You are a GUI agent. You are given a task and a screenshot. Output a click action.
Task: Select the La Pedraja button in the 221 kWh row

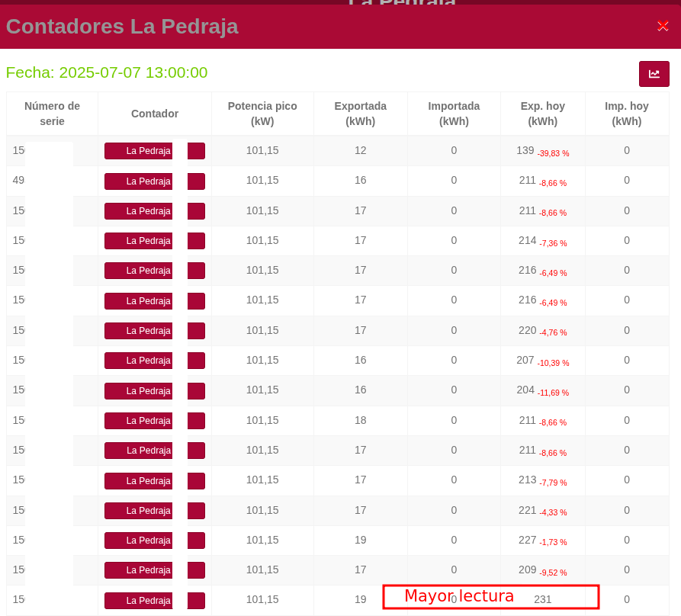[139, 511]
